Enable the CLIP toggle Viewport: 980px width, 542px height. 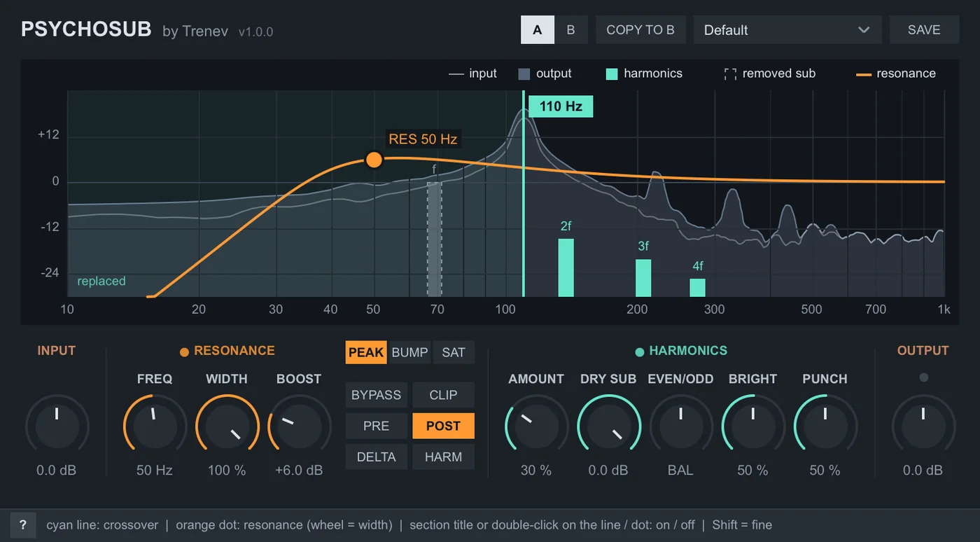[443, 395]
